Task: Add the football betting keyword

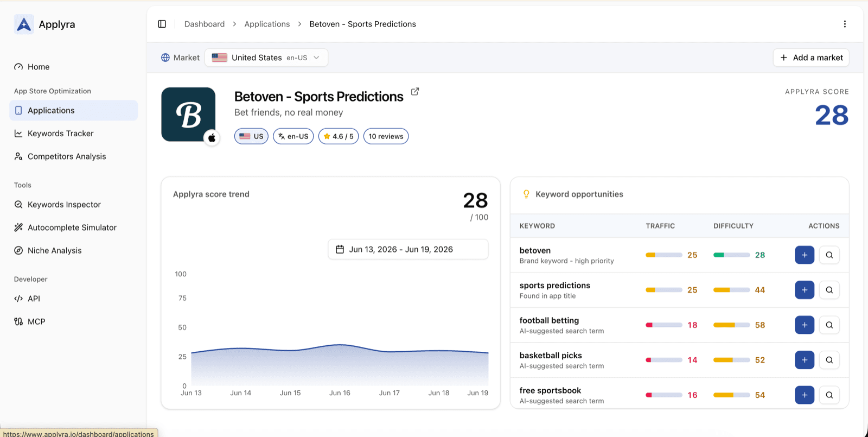Action: pyautogui.click(x=805, y=325)
